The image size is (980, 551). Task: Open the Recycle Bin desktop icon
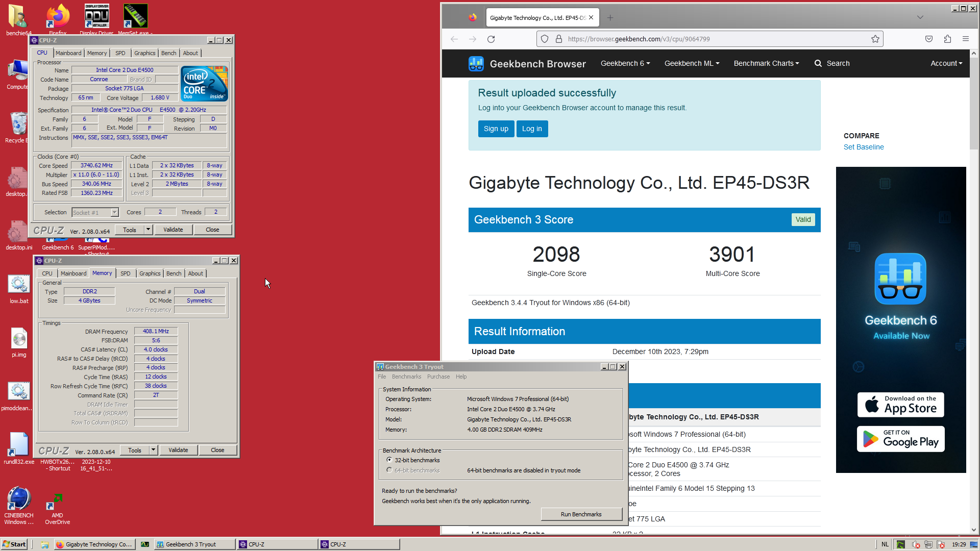(x=17, y=128)
